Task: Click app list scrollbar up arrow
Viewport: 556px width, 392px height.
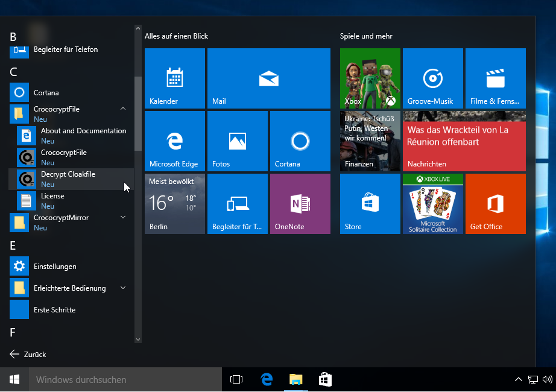Action: [138, 28]
